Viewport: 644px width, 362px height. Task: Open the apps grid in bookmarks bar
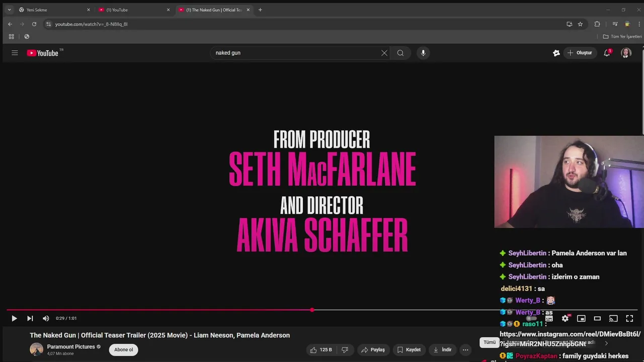click(11, 37)
